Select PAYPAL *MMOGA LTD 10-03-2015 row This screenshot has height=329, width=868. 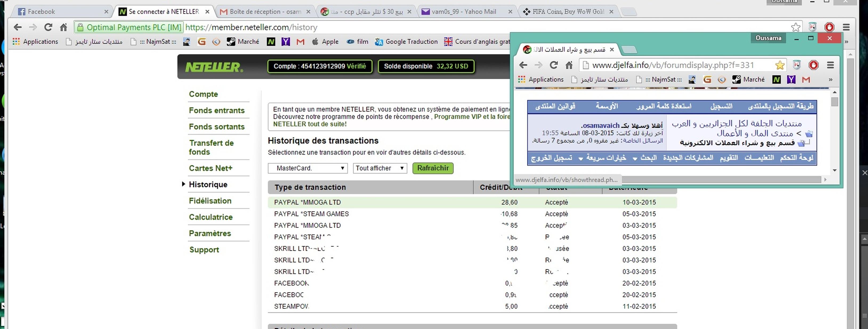472,202
